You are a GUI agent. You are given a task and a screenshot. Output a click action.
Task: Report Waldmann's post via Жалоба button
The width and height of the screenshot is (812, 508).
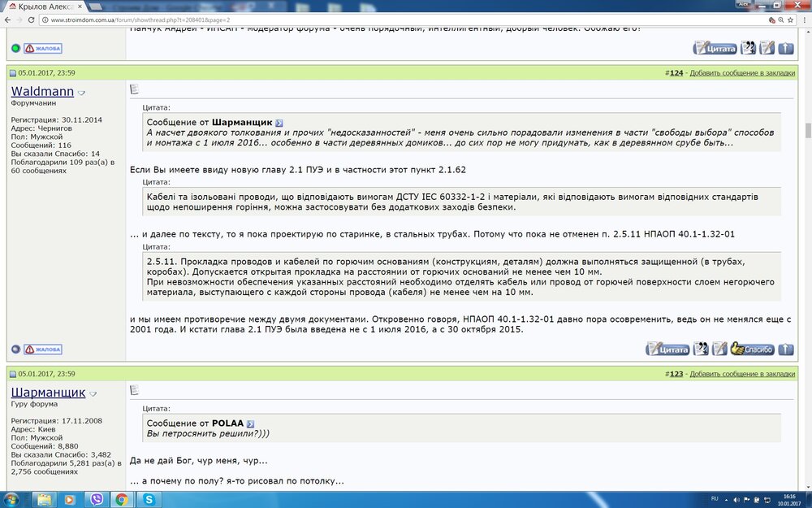pos(43,350)
